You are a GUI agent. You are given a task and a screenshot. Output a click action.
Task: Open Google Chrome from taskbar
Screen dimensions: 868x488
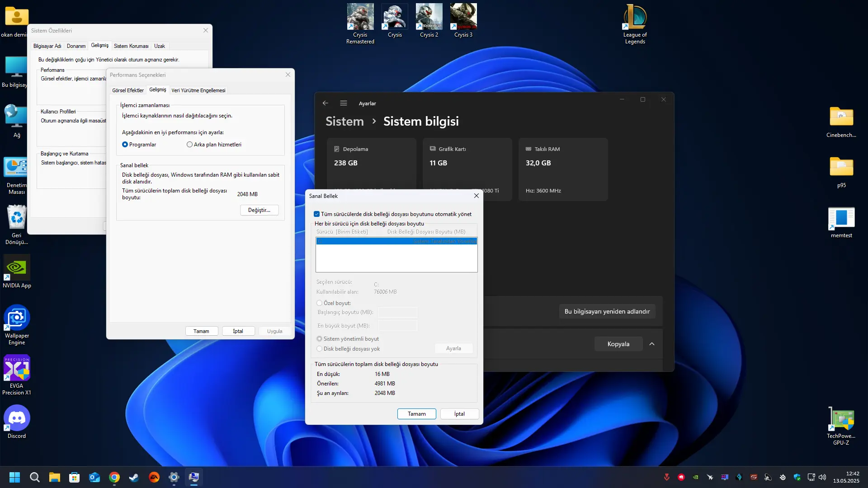click(x=114, y=477)
